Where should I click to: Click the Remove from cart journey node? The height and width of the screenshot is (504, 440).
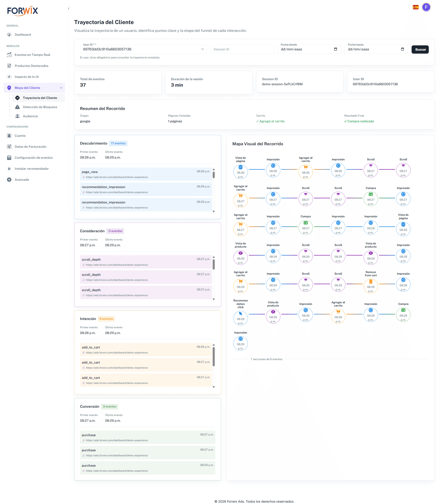[x=371, y=286]
